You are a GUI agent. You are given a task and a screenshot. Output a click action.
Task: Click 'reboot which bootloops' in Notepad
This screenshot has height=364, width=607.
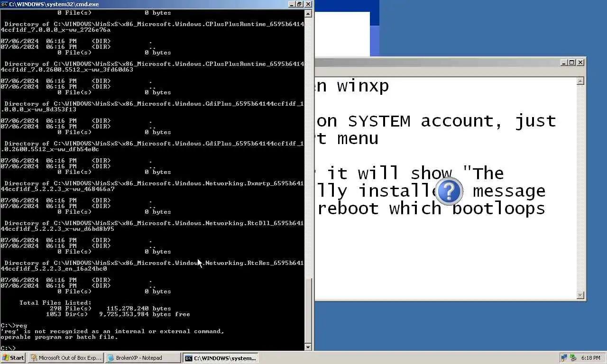pos(431,208)
